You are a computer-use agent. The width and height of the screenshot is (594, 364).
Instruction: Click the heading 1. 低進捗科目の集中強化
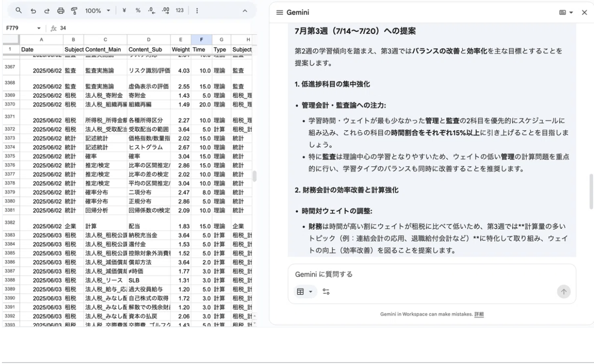point(332,84)
